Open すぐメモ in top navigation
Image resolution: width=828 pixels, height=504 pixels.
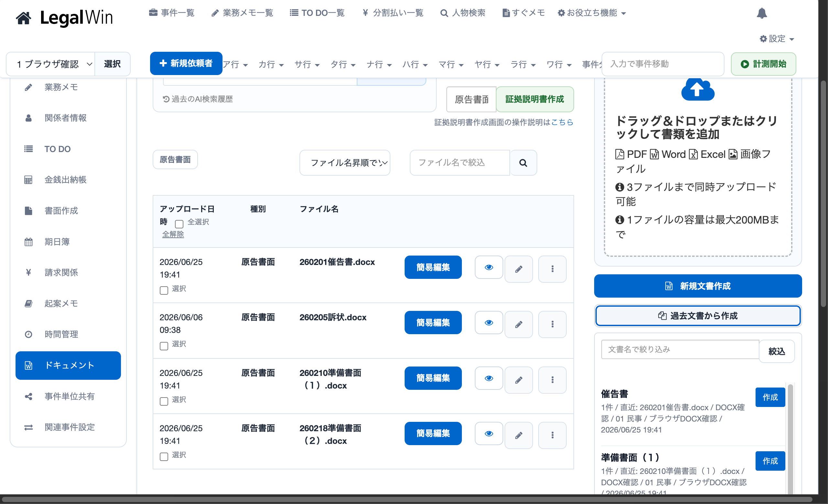[x=524, y=13]
